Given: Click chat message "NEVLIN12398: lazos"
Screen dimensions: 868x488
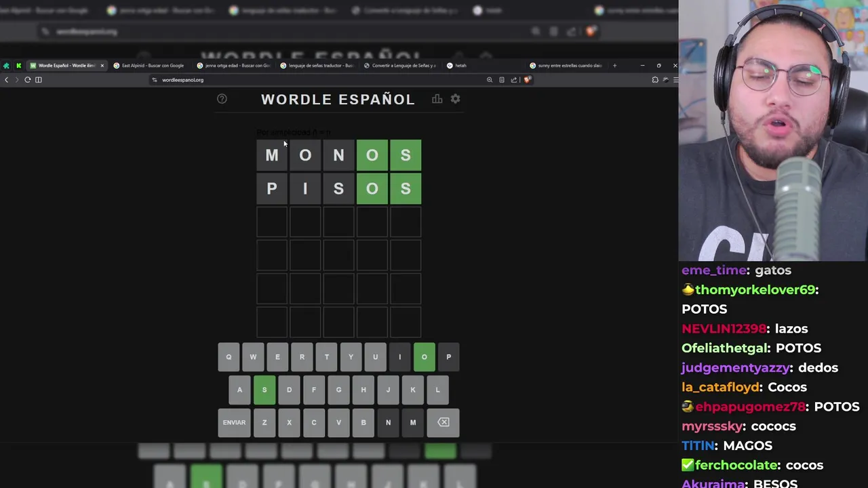Looking at the screenshot, I should (x=745, y=329).
